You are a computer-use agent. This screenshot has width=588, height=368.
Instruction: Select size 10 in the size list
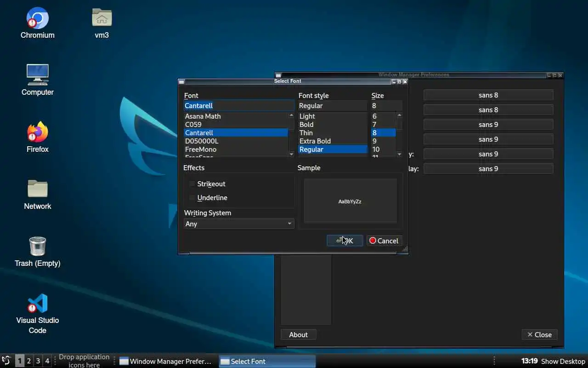(x=384, y=149)
